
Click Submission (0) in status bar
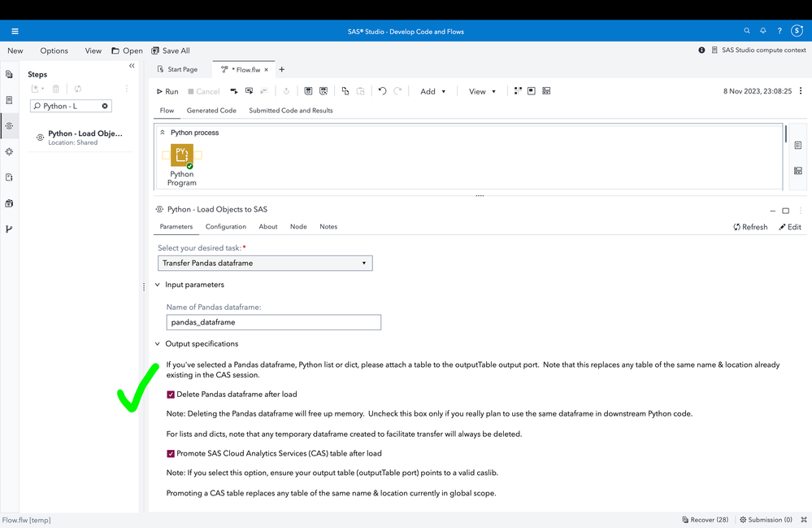click(766, 520)
